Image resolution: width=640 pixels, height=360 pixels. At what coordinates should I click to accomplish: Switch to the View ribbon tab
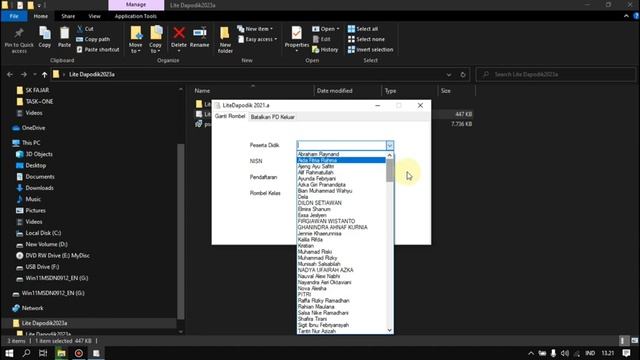94,16
